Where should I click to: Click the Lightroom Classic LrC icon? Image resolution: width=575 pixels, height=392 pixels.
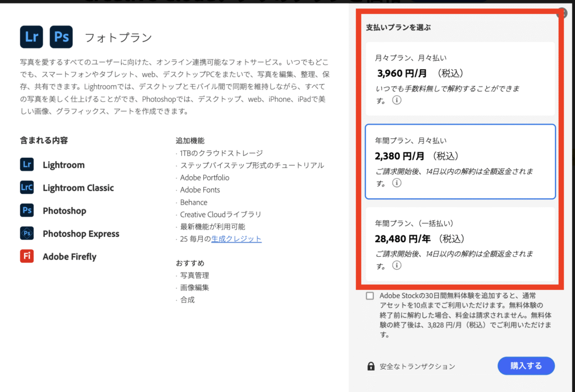(x=26, y=188)
